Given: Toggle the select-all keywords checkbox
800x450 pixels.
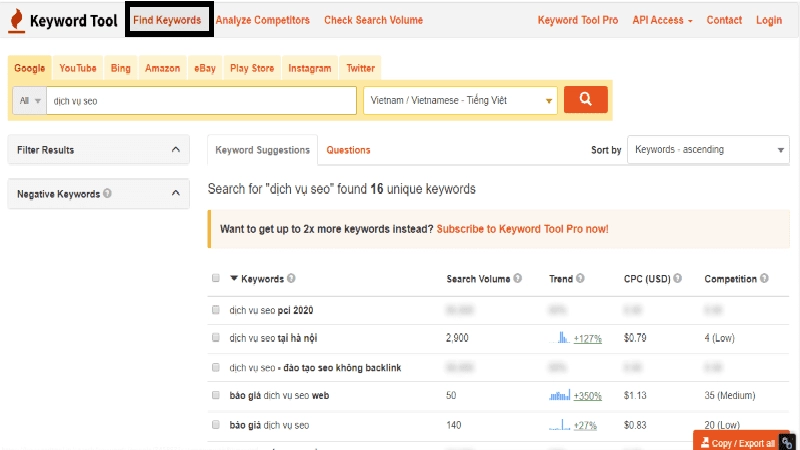Looking at the screenshot, I should (216, 278).
